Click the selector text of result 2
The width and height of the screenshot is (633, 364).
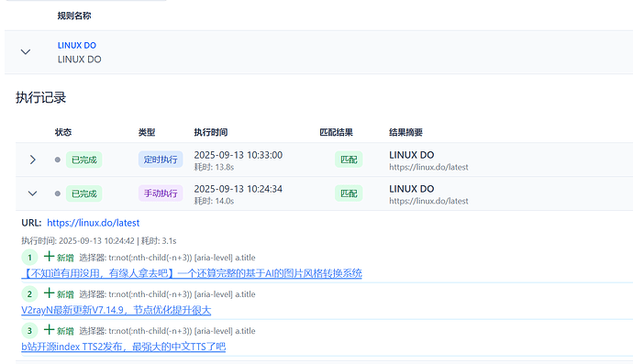167,294
